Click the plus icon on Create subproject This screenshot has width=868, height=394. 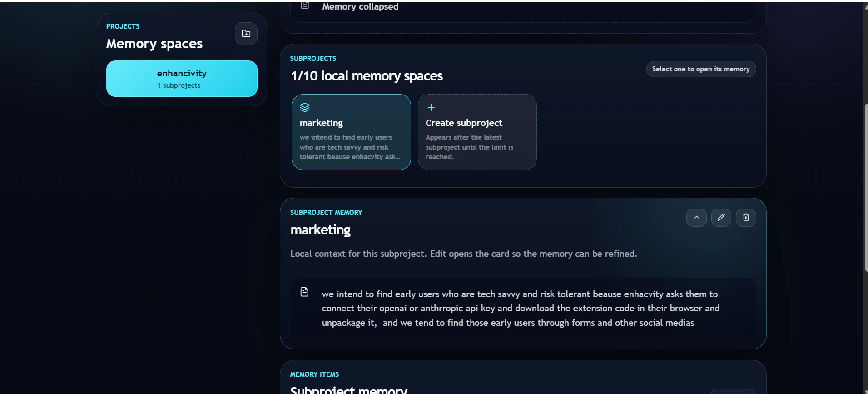click(x=431, y=107)
